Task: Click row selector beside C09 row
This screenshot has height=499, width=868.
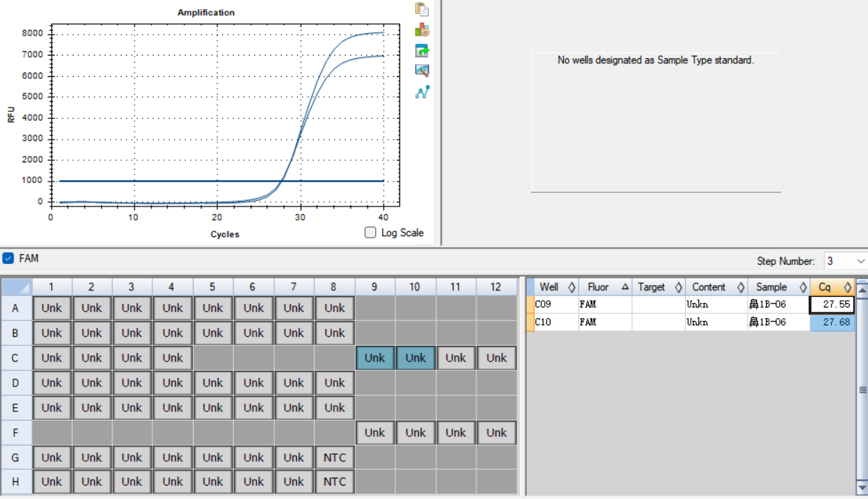Action: (530, 305)
